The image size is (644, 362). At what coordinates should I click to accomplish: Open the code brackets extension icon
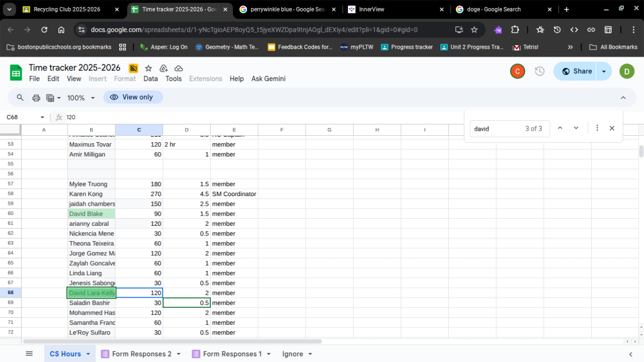coord(574,30)
